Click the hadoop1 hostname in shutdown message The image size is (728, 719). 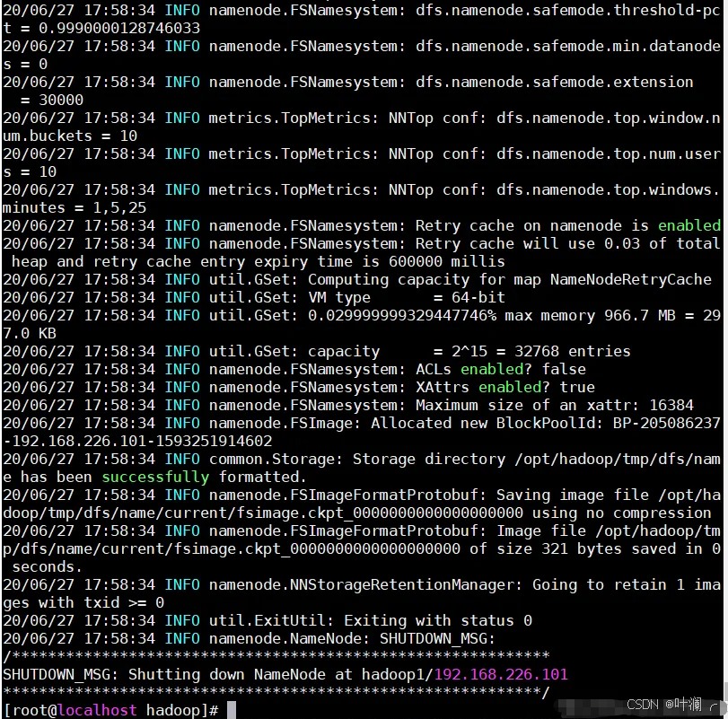pyautogui.click(x=392, y=674)
